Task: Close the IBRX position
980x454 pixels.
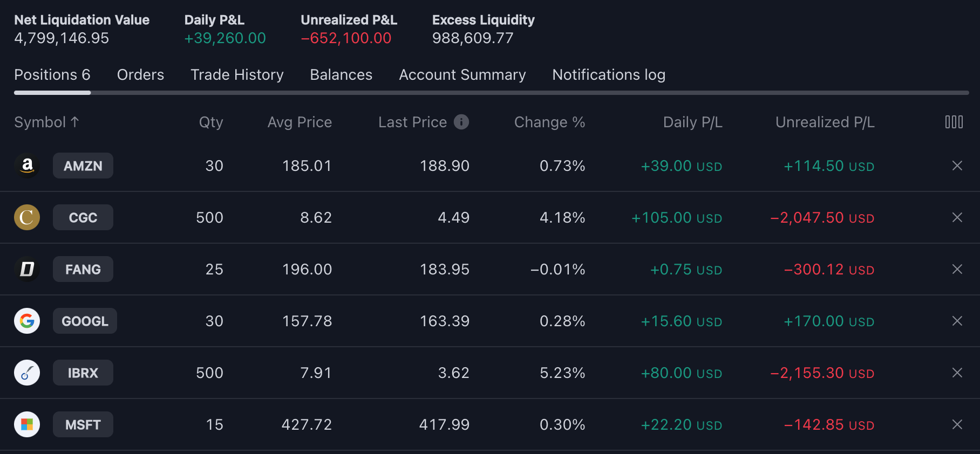Action: pos(957,373)
